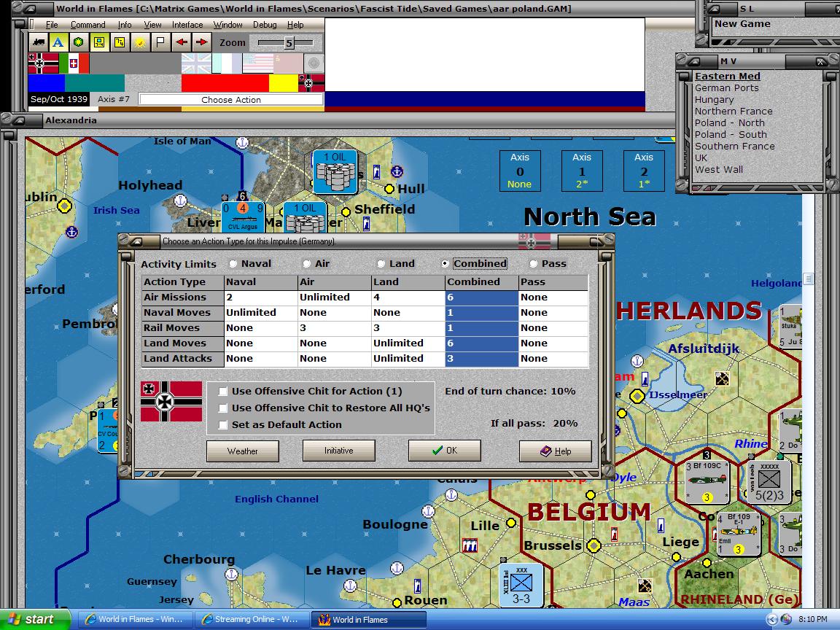
Task: Click the train (rail move) toolbar icon
Action: coord(39,42)
